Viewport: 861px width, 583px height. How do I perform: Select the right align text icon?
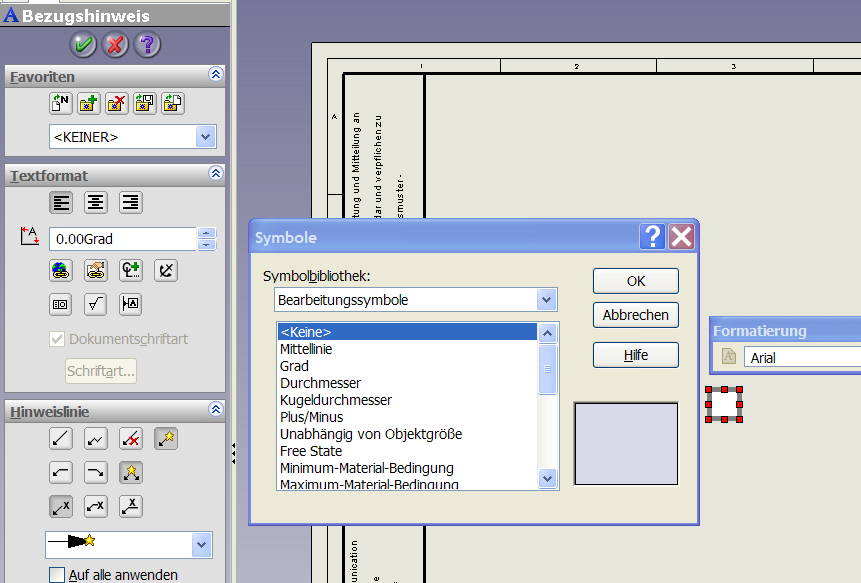pyautogui.click(x=130, y=203)
